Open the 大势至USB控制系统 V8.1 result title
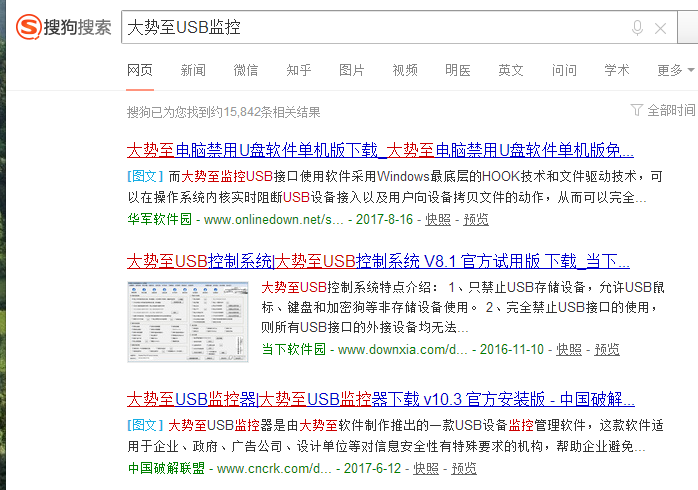This screenshot has height=490, width=698. pyautogui.click(x=378, y=262)
